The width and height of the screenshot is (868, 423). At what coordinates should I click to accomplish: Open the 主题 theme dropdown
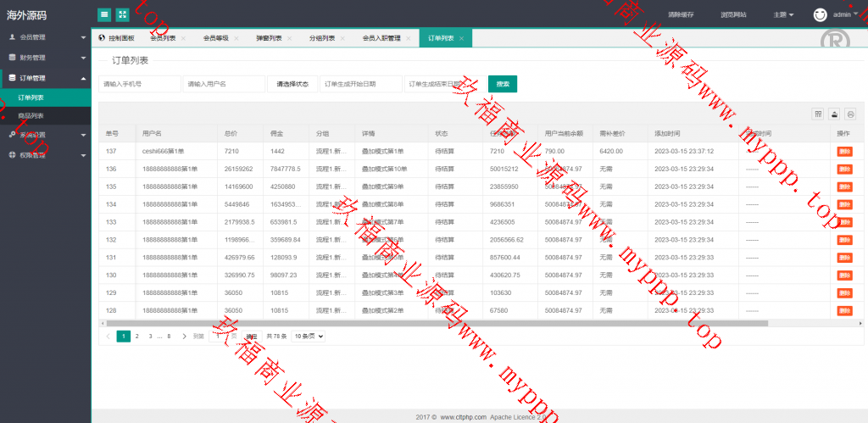[x=783, y=14]
